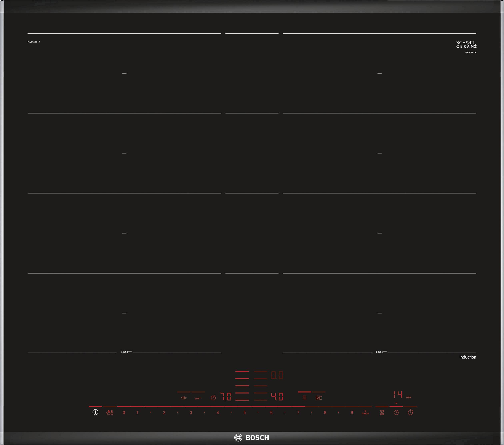The height and width of the screenshot is (445, 504).
Task: Tap the childproof lock wipe-protection icon
Action: pyautogui.click(x=110, y=412)
